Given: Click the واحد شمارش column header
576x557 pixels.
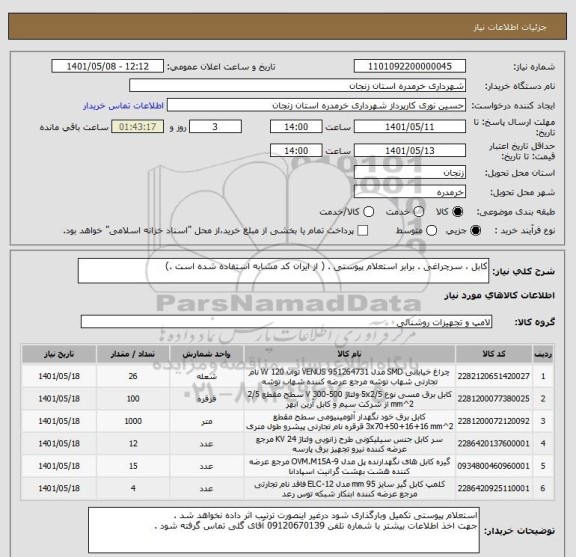Looking at the screenshot, I should (206, 354).
